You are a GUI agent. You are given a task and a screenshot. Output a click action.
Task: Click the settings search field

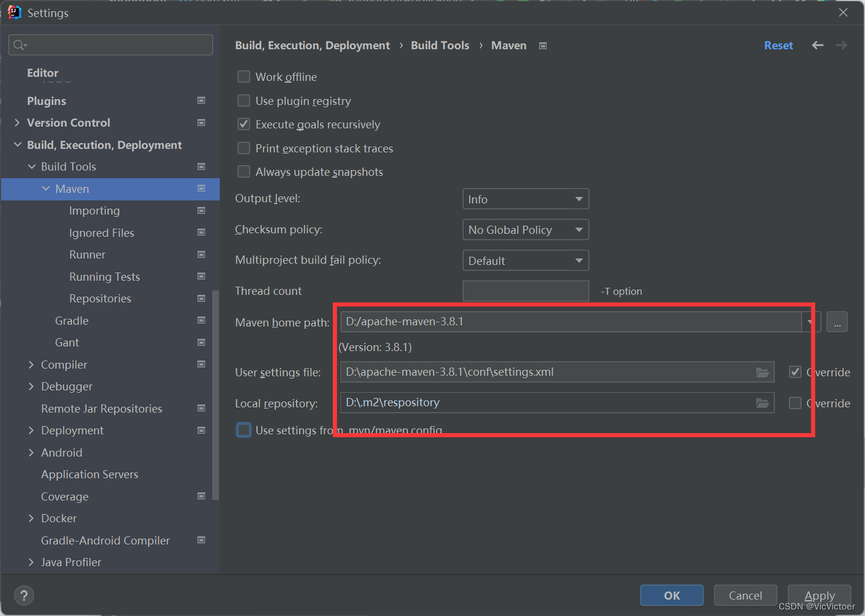click(x=111, y=45)
